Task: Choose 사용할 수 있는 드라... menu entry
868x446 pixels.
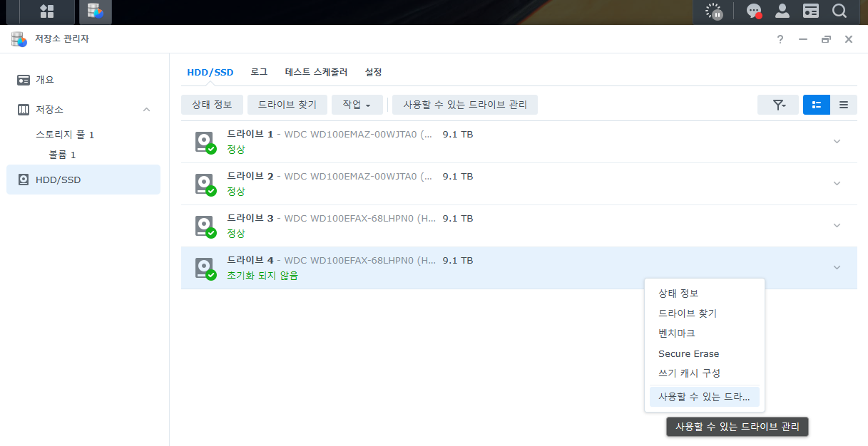Action: point(705,397)
